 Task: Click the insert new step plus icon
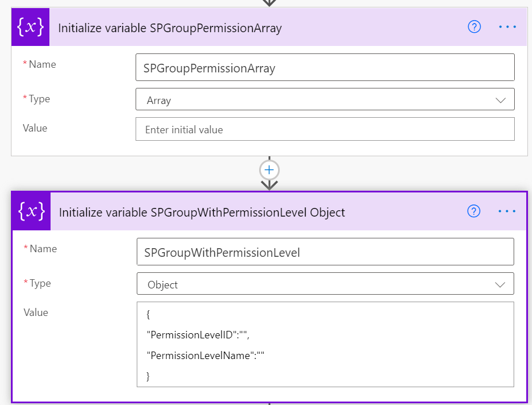point(268,169)
